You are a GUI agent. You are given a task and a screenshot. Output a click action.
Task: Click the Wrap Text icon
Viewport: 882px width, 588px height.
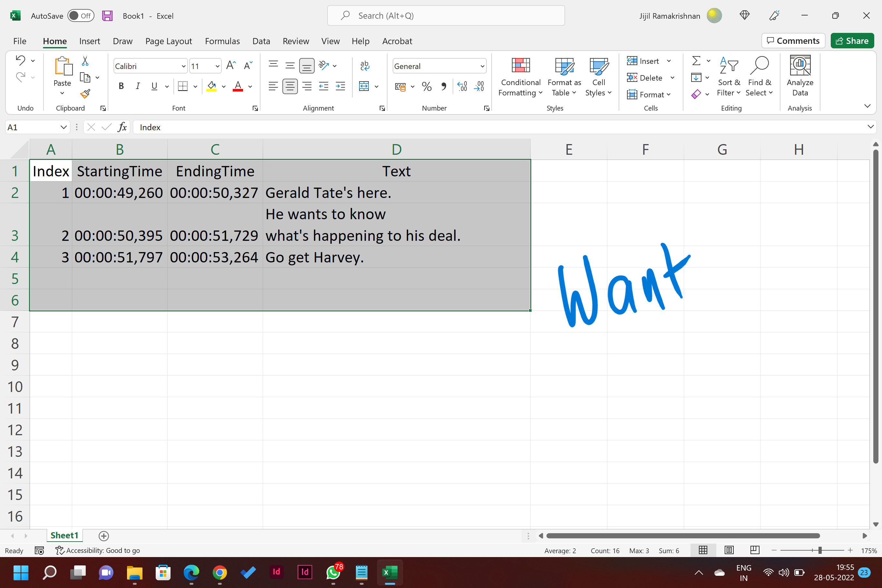(x=365, y=66)
